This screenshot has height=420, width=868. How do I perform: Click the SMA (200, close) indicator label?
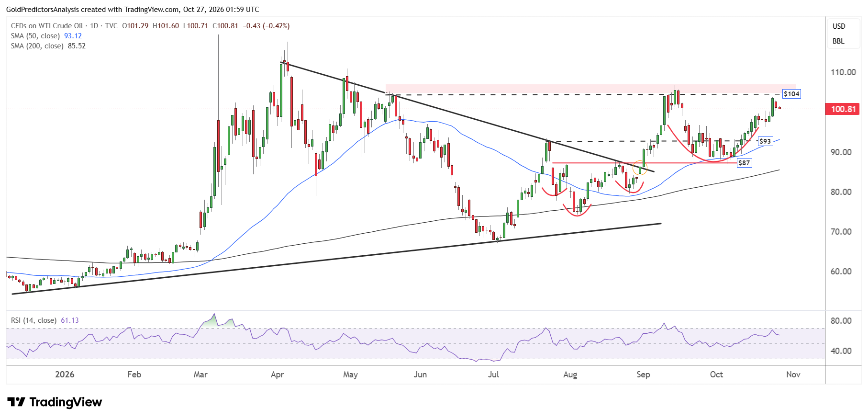pos(37,46)
